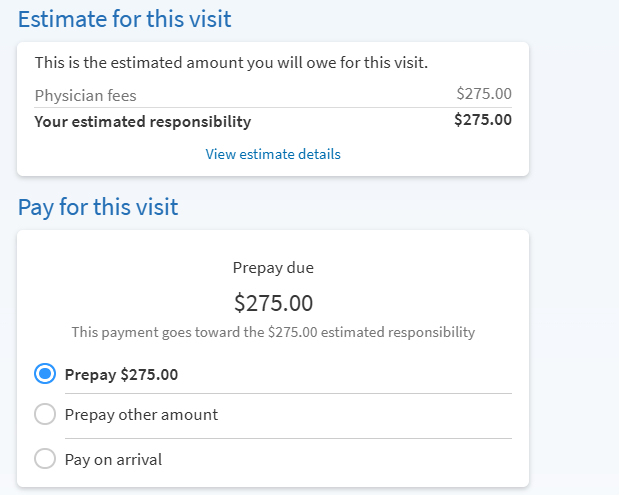
Task: Click the divider line beneath Prepay $275.00 option
Action: (x=288, y=394)
